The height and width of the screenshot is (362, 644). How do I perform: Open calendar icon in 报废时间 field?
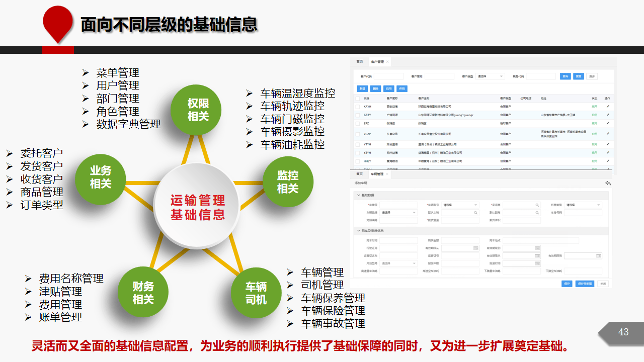point(537,263)
